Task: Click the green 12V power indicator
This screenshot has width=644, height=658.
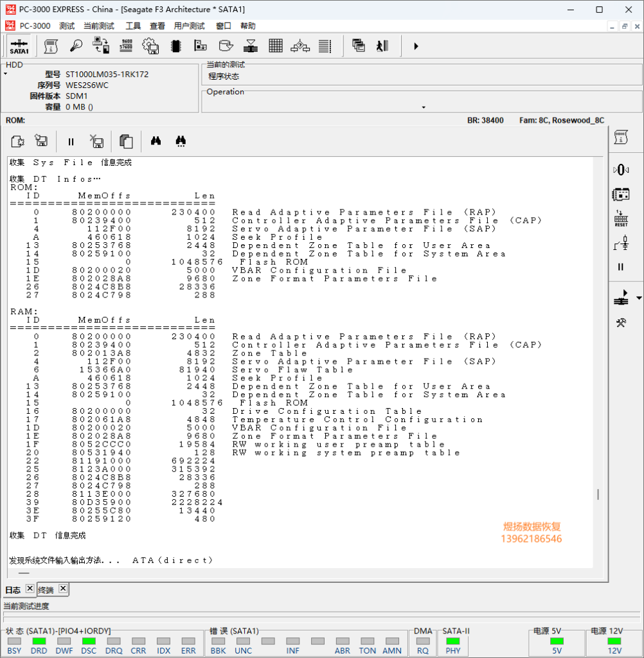Action: 614,641
